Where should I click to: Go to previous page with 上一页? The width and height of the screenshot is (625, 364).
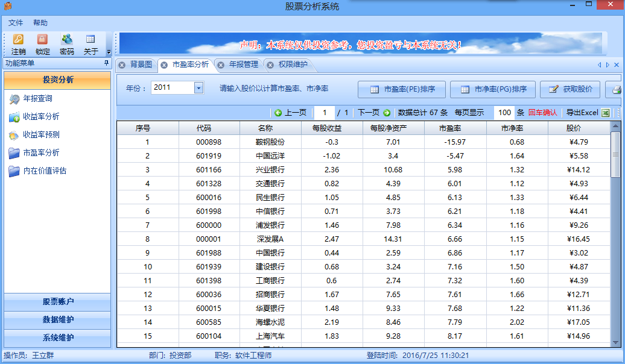click(x=291, y=113)
